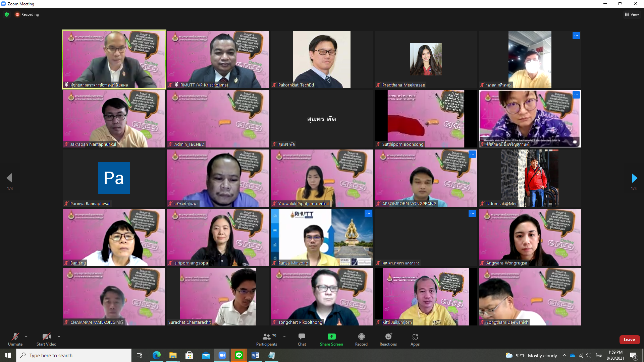Click the Windows search box
Viewport: 644px width, 362px height.
pyautogui.click(x=74, y=355)
